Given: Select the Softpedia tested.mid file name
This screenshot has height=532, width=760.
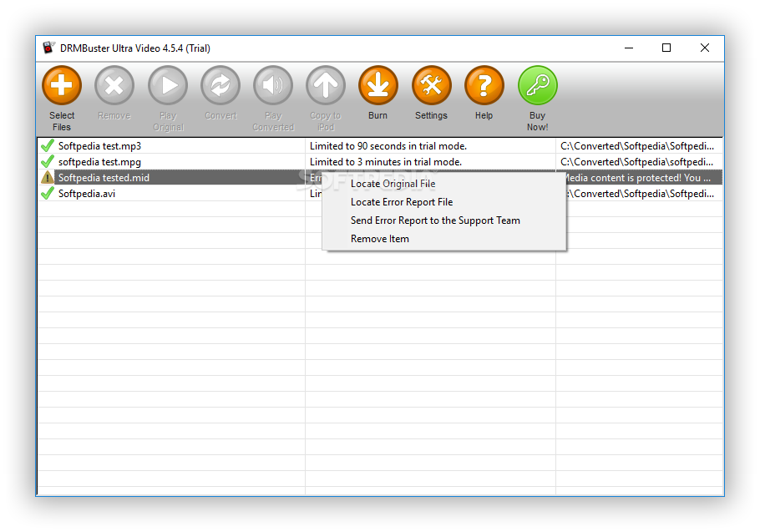Looking at the screenshot, I should (104, 178).
